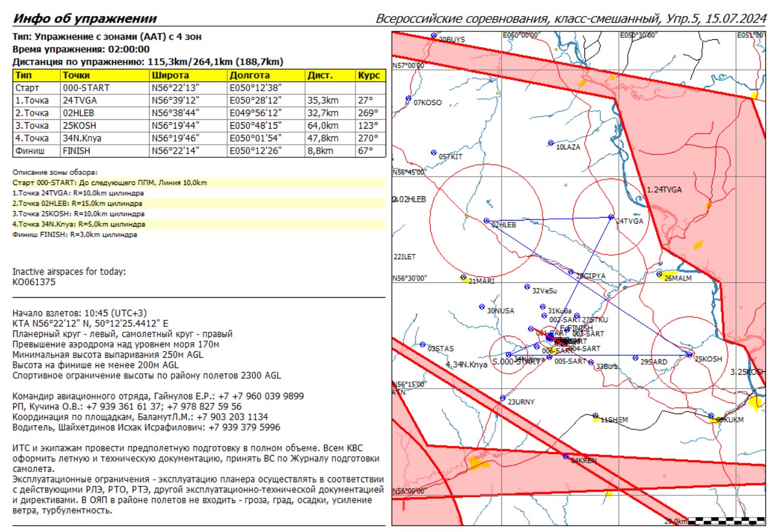Select the 21MARI waypoint marker
Screen dimensions: 772x532
[463, 277]
